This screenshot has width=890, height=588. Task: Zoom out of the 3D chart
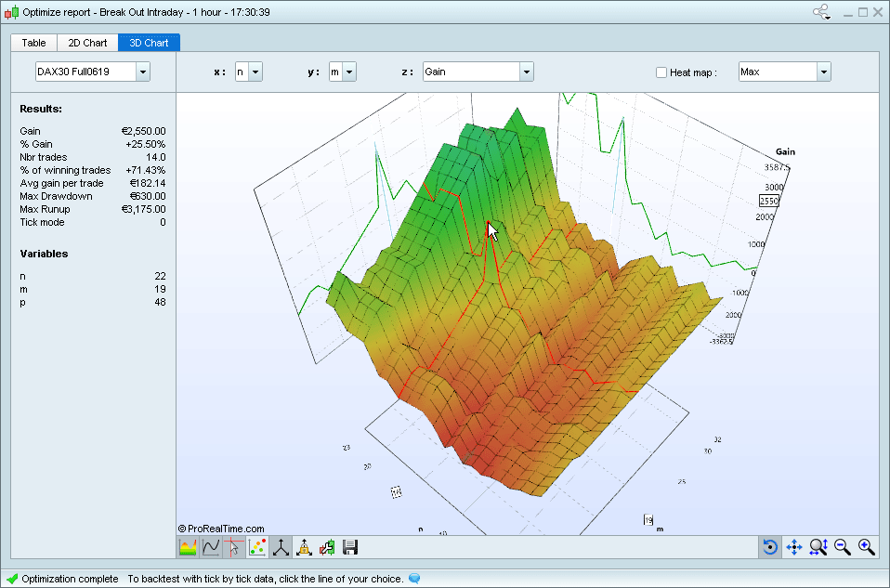click(x=841, y=547)
